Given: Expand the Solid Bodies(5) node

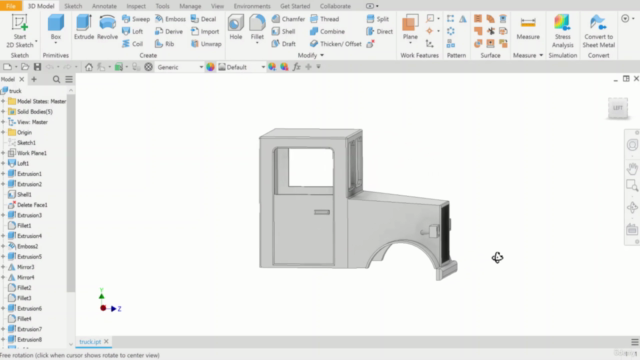Looking at the screenshot, I should coord(3,111).
